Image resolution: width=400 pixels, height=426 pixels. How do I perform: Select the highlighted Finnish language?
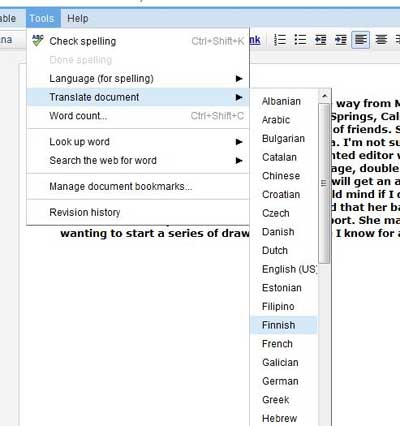284,325
